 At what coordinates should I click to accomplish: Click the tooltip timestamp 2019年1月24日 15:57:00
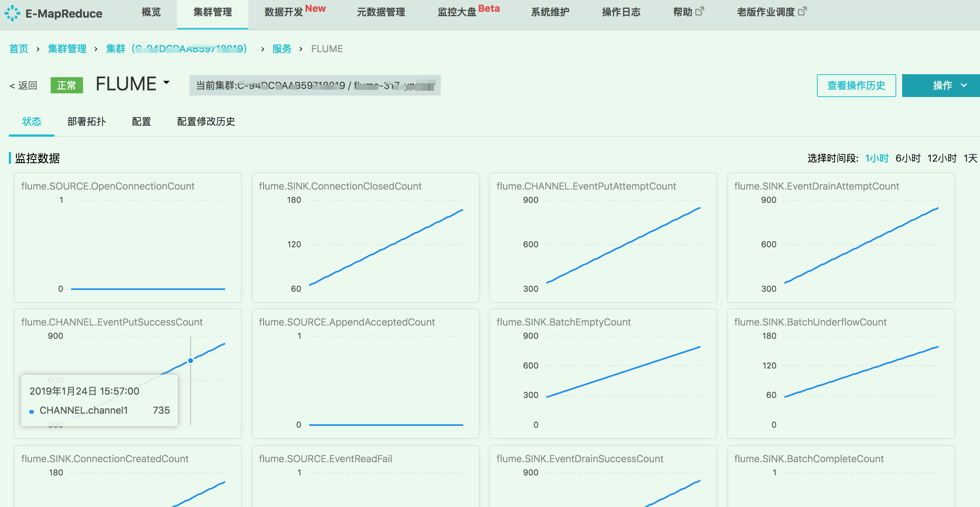point(84,391)
